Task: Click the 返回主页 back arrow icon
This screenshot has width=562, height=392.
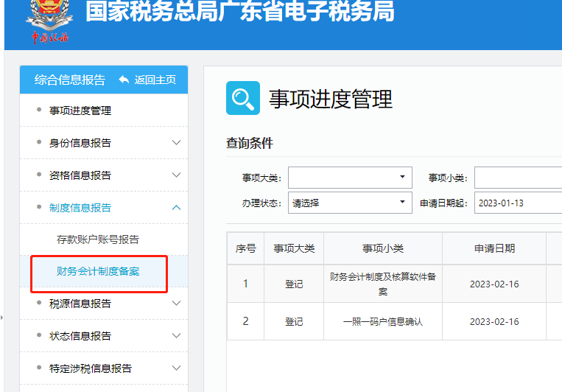Action: (x=124, y=80)
